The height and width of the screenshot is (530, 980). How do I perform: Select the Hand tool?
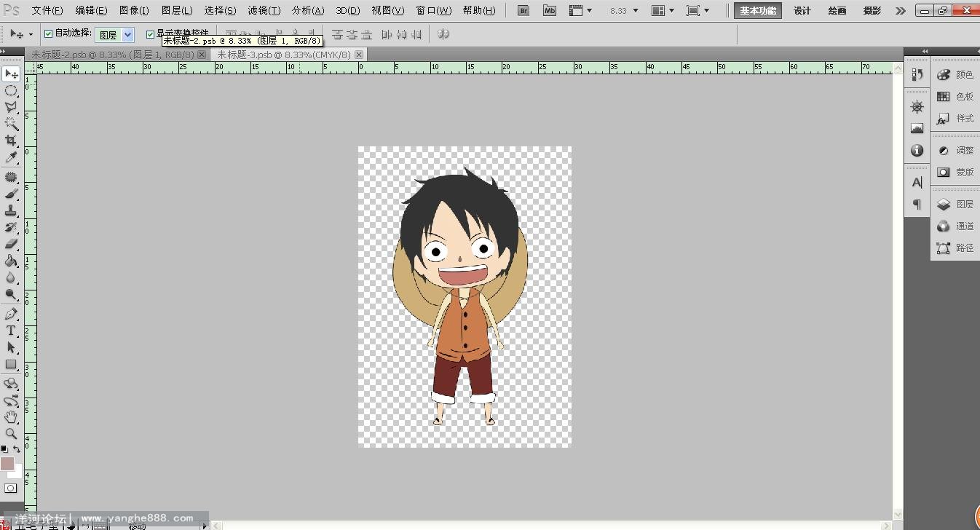pyautogui.click(x=11, y=417)
